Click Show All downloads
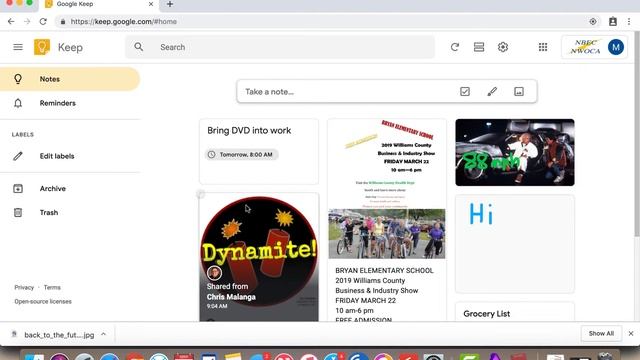640x360 pixels. [601, 333]
